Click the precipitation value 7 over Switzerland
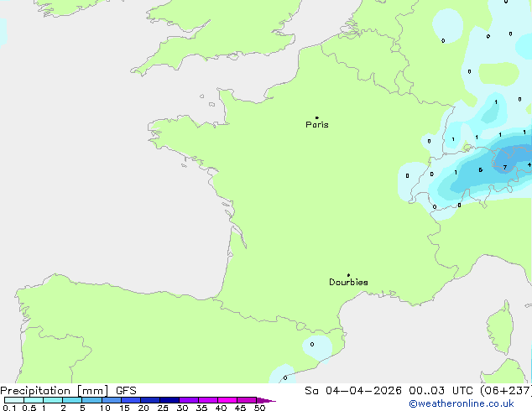 tap(505, 168)
